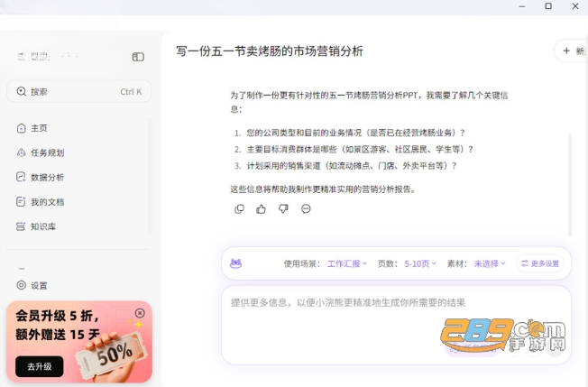
Task: Open the 素材 未选择 dropdown
Action: (x=490, y=263)
